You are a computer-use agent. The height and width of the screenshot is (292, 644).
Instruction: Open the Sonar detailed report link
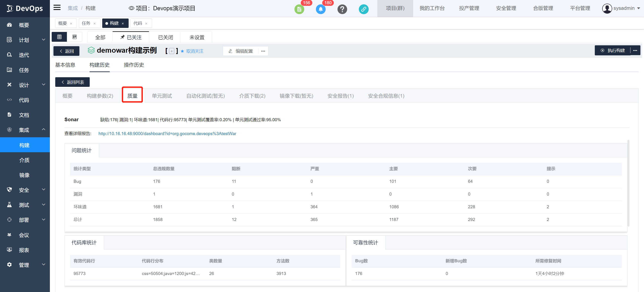click(x=167, y=133)
